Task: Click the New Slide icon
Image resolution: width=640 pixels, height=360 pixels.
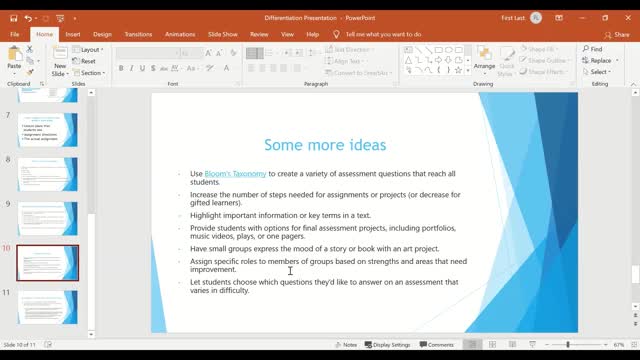Action: [60, 54]
